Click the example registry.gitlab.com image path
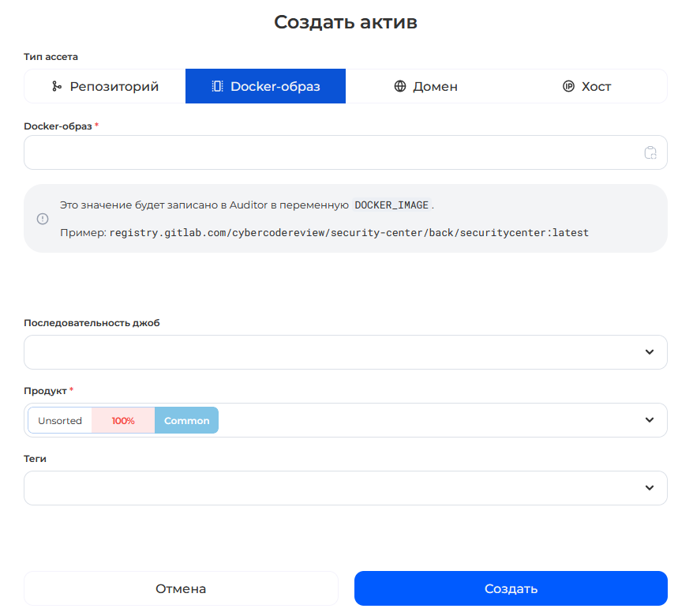The height and width of the screenshot is (616, 693). click(349, 233)
